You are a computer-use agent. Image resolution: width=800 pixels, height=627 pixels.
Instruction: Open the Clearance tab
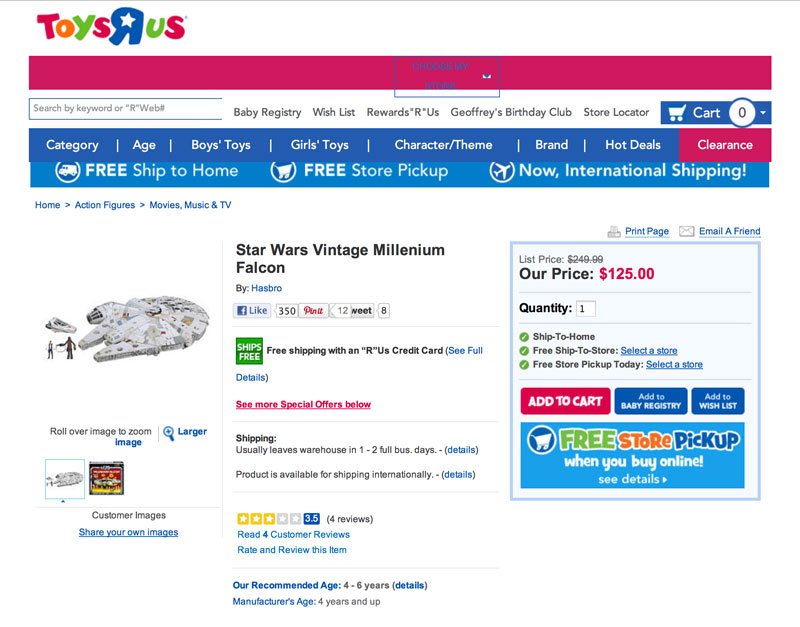point(725,145)
